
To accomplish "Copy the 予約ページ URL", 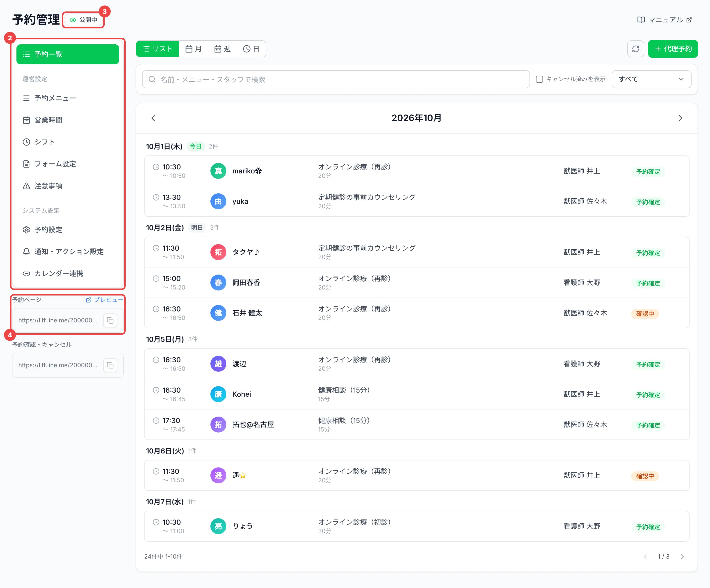I will pos(110,320).
